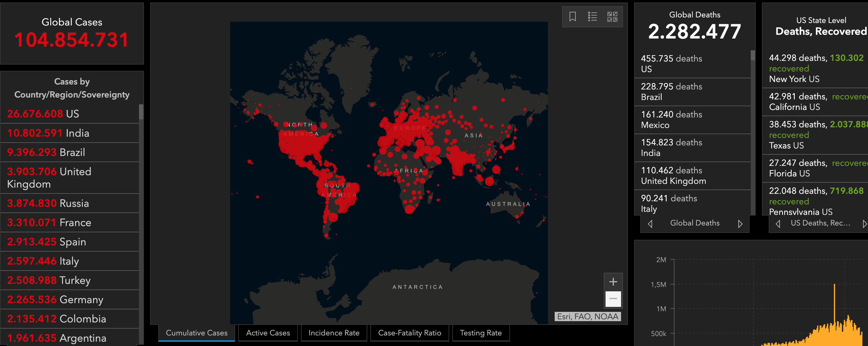The image size is (868, 346).
Task: Show the map legend list icon
Action: [x=593, y=16]
